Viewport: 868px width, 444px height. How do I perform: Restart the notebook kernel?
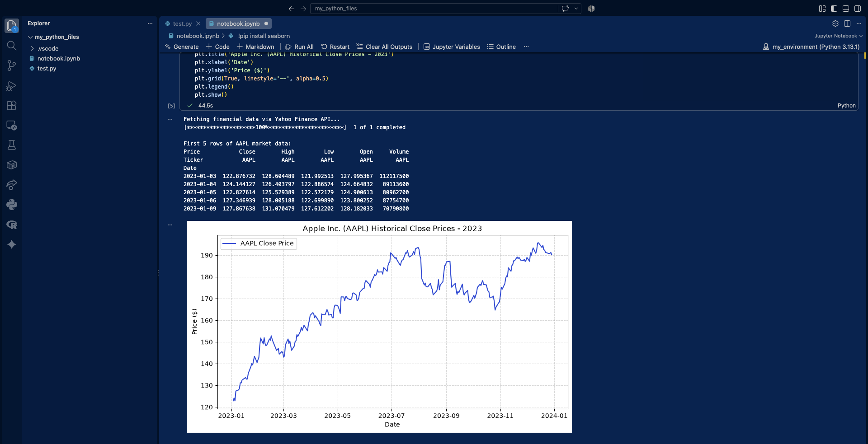tap(335, 47)
